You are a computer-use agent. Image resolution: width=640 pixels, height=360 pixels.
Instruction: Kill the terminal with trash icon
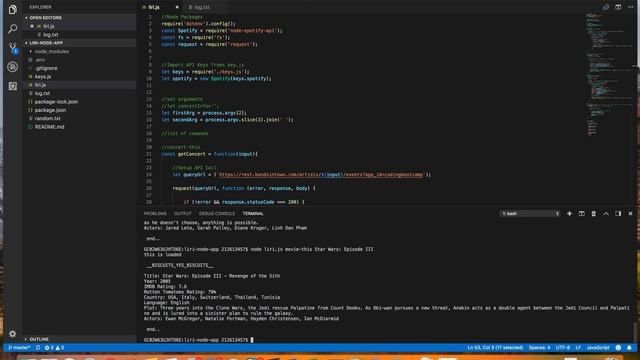click(x=593, y=213)
